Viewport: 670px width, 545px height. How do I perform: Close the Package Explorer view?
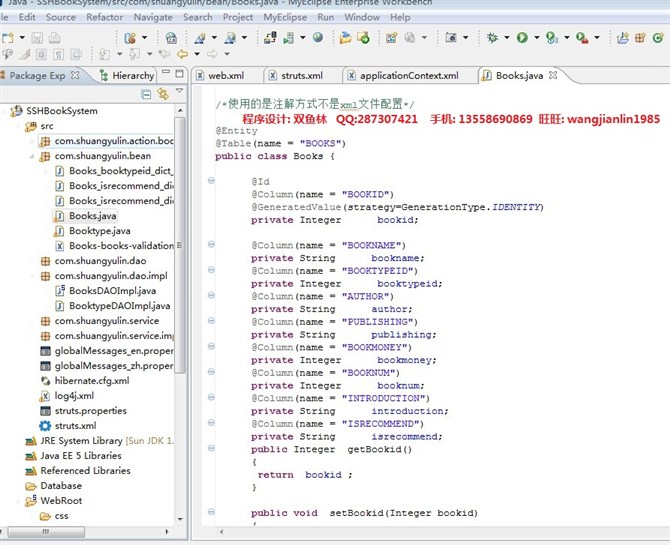[x=75, y=75]
